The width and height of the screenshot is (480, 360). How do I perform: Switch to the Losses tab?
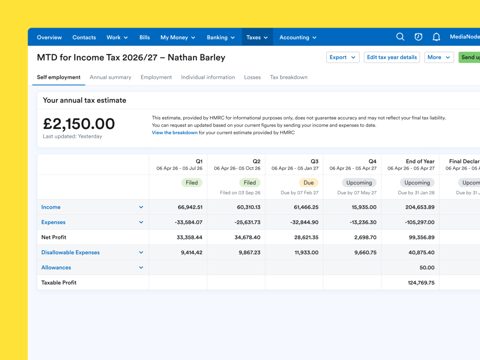(252, 77)
